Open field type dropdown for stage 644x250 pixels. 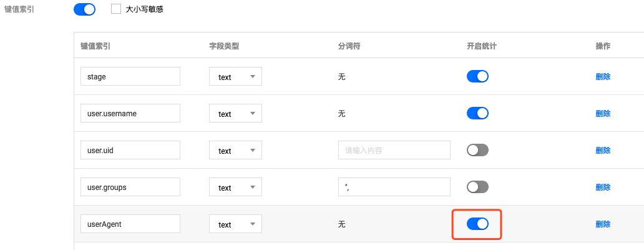[235, 77]
